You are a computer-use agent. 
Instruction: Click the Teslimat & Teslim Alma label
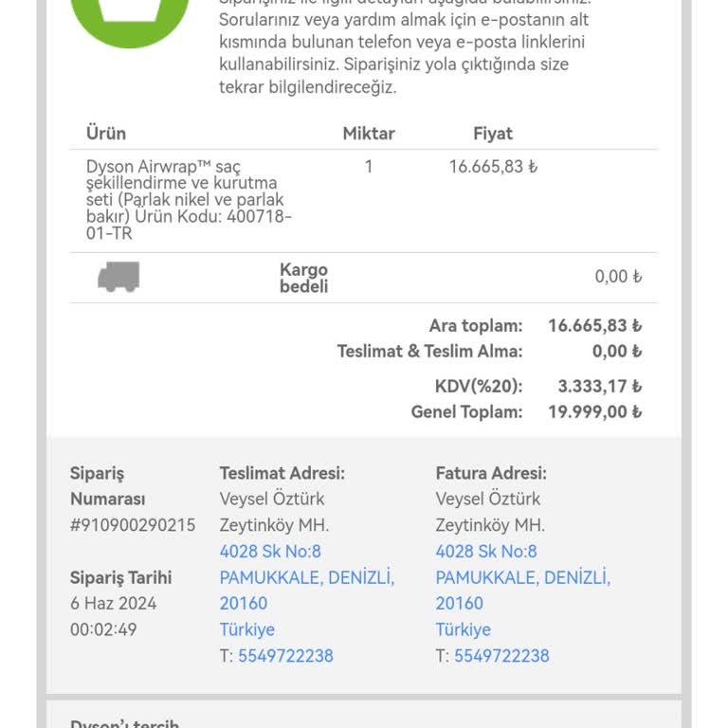click(x=429, y=351)
